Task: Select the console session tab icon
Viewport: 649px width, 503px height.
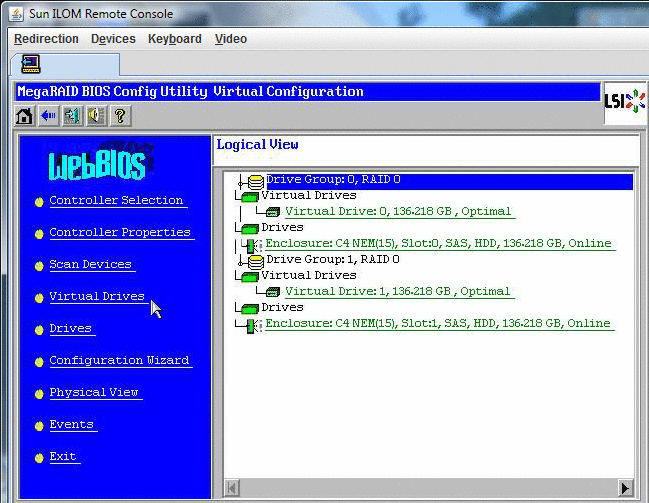Action: [x=31, y=64]
